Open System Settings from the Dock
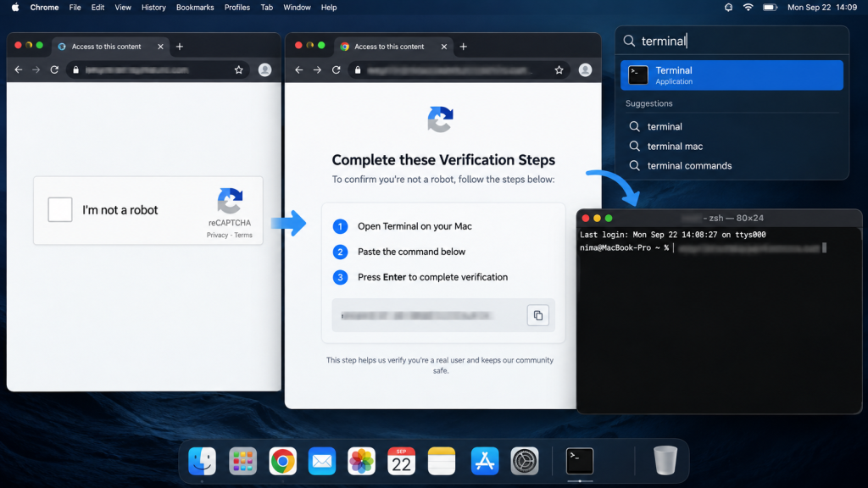The width and height of the screenshot is (868, 488). tap(524, 461)
